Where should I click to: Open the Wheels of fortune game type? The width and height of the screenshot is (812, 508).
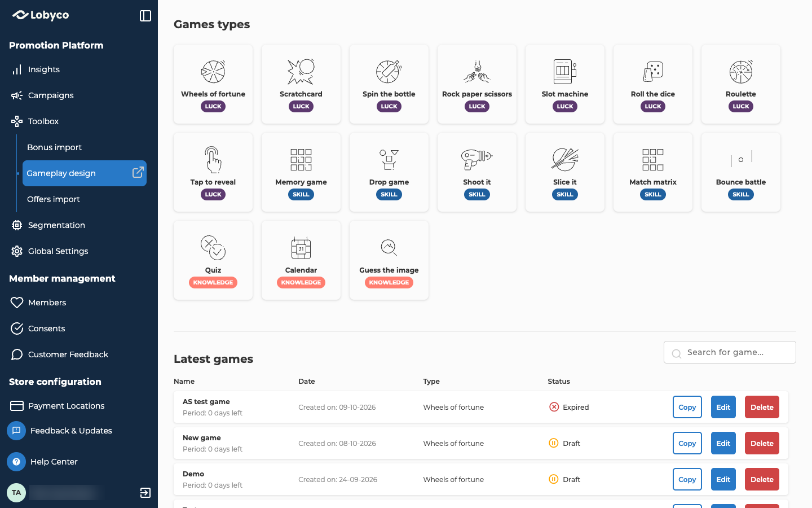point(213,84)
